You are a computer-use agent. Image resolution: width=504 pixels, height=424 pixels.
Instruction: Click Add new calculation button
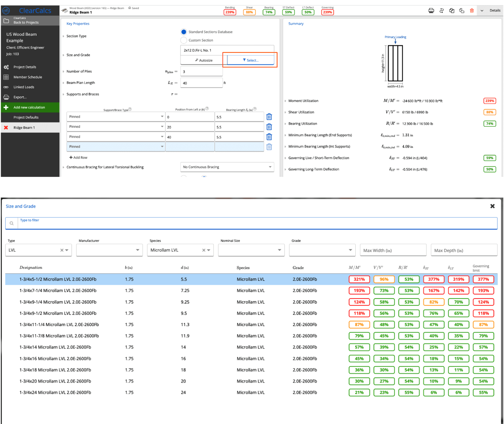(x=30, y=107)
